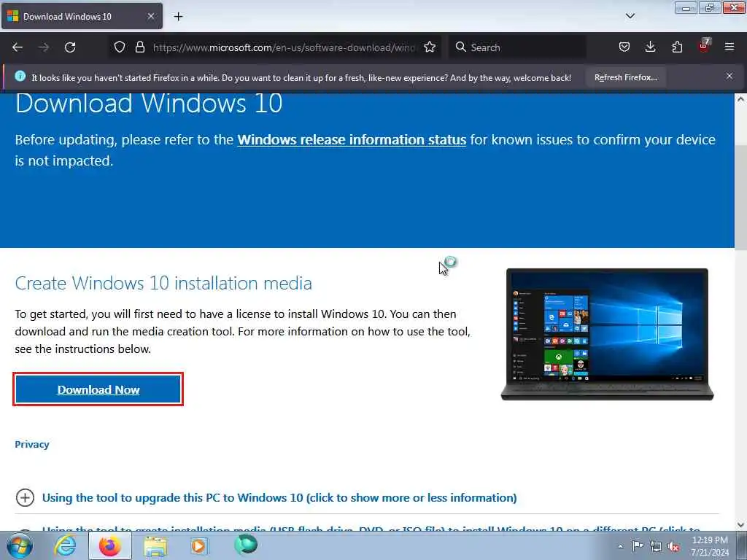Bookmark this page with the star
This screenshot has height=560, width=747.
click(x=429, y=47)
